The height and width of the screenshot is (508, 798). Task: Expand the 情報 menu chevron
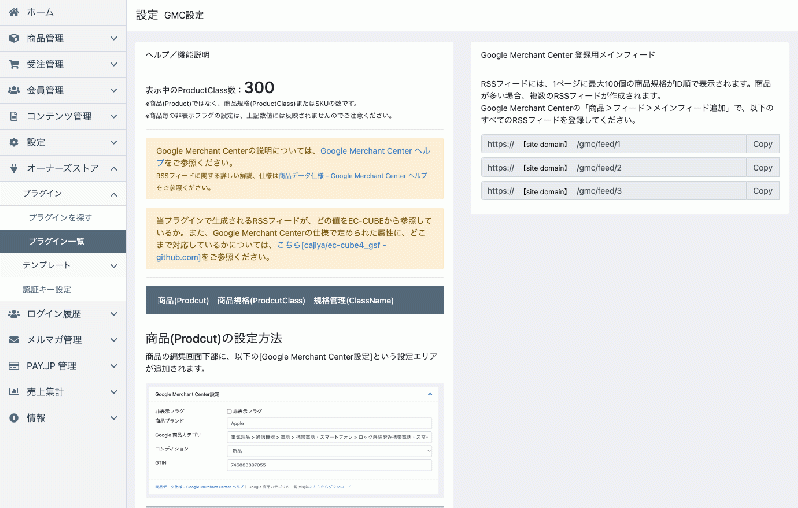(114, 418)
